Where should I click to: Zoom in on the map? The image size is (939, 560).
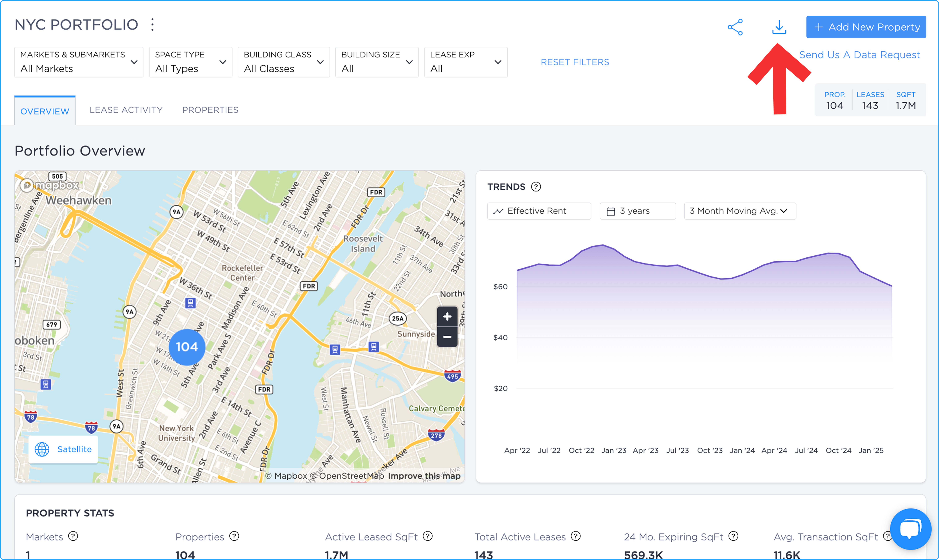(x=447, y=317)
